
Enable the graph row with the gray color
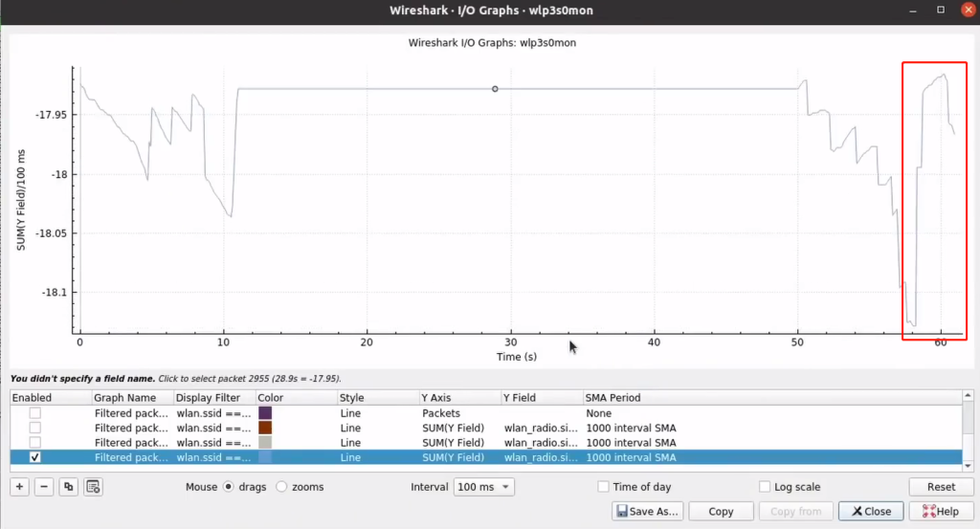(35, 442)
